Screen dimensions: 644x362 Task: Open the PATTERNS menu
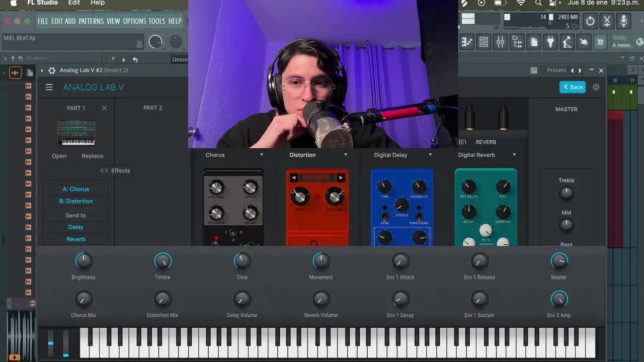click(91, 21)
